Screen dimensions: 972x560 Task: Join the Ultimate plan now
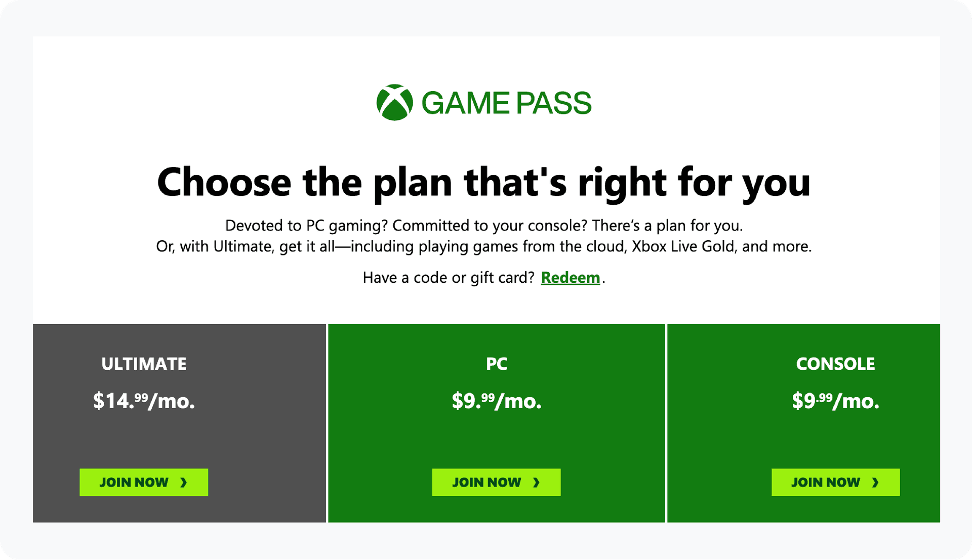coord(144,482)
